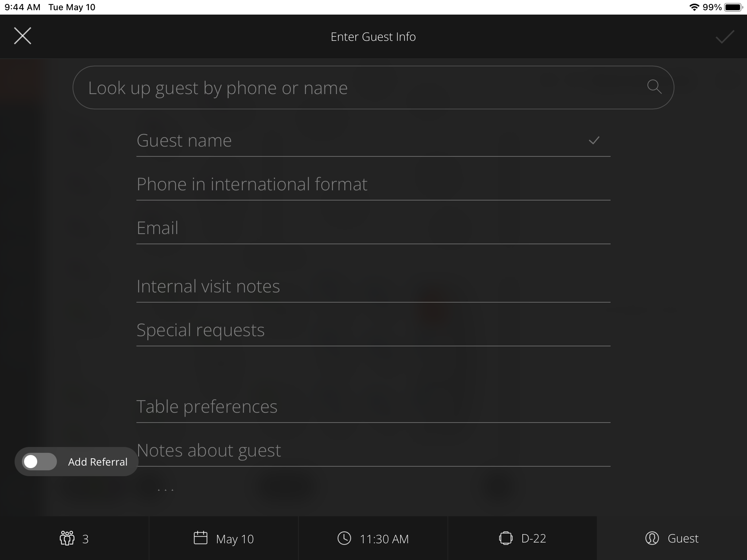Open party size icon showing 3
This screenshot has width=747, height=560.
[67, 538]
